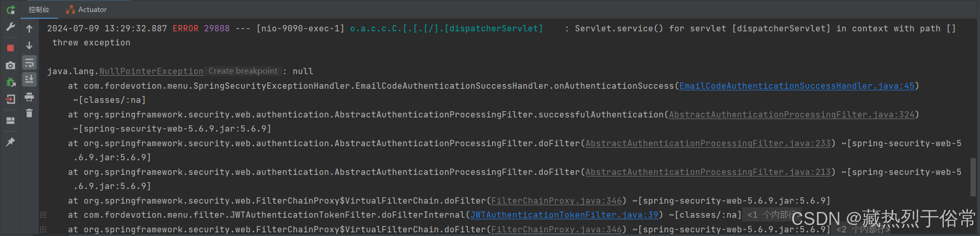Clear all console output with trash icon
The width and height of the screenshot is (980, 236).
click(29, 113)
